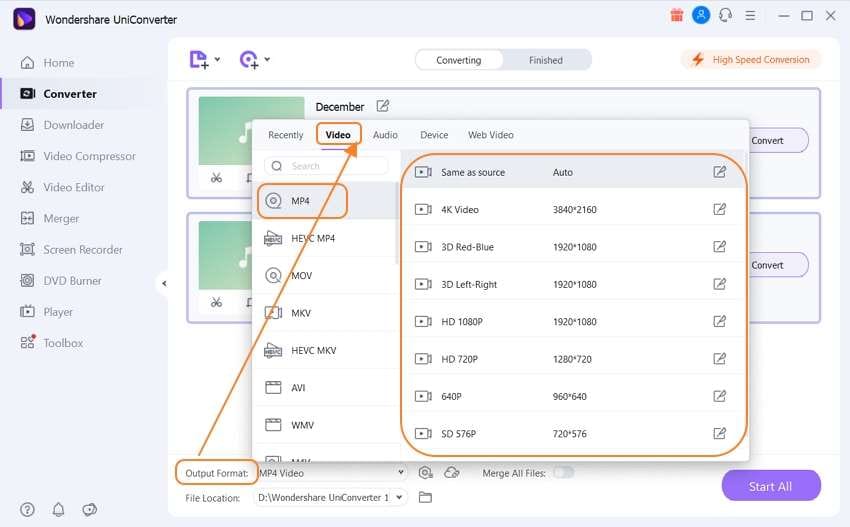Click the format Search field
The image size is (850, 527).
pyautogui.click(x=326, y=166)
